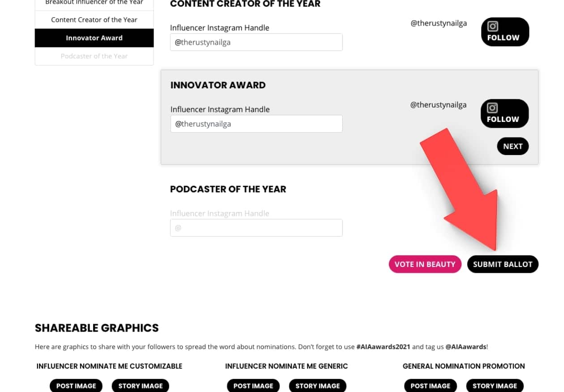Download Post Image for Influencer Nominate Me Customizable
The width and height of the screenshot is (564, 392).
click(76, 386)
